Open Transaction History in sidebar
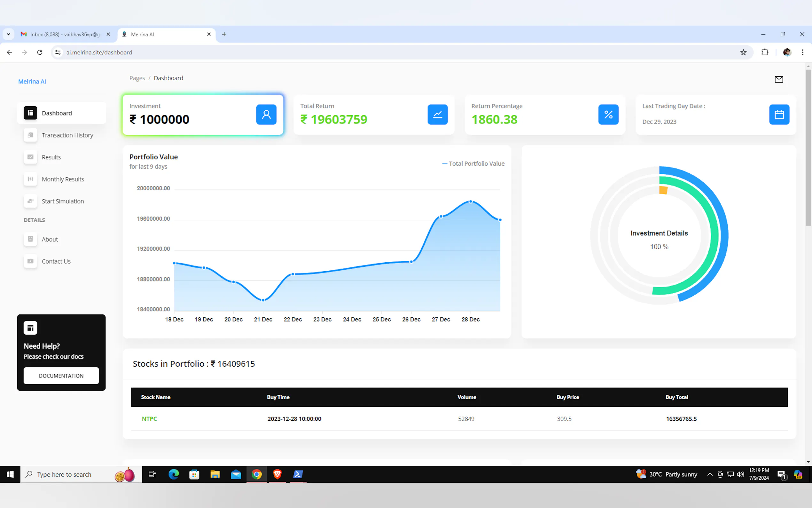Viewport: 812px width, 508px height. click(x=67, y=135)
